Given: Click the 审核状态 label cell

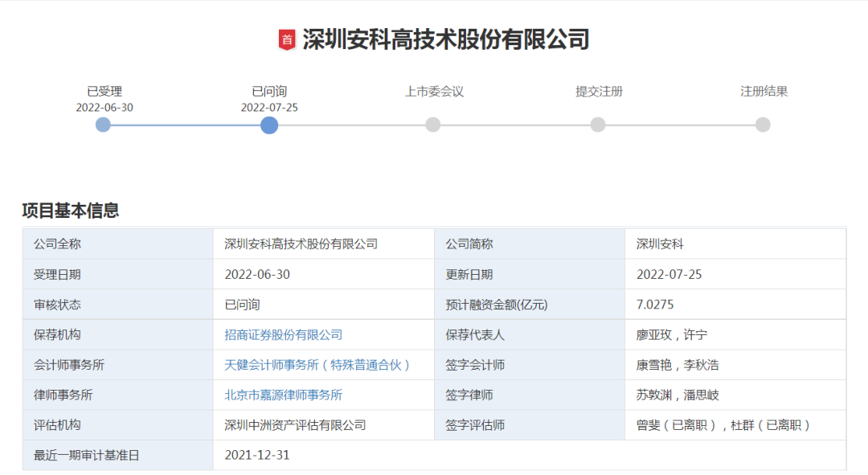Looking at the screenshot, I should [117, 305].
